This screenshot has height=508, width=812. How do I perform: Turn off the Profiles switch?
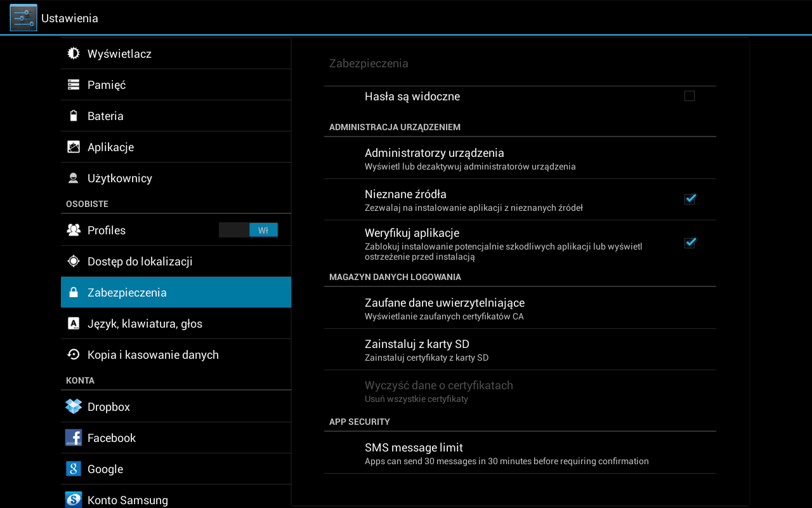[248, 230]
